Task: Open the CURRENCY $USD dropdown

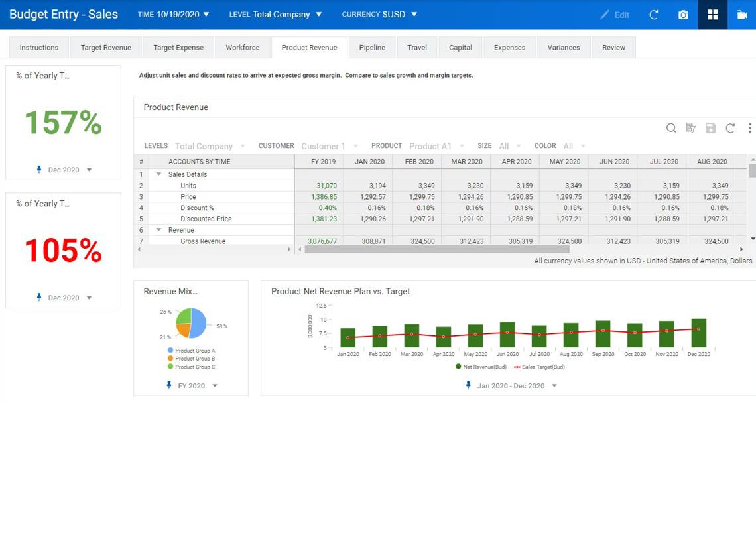Action: tap(380, 14)
